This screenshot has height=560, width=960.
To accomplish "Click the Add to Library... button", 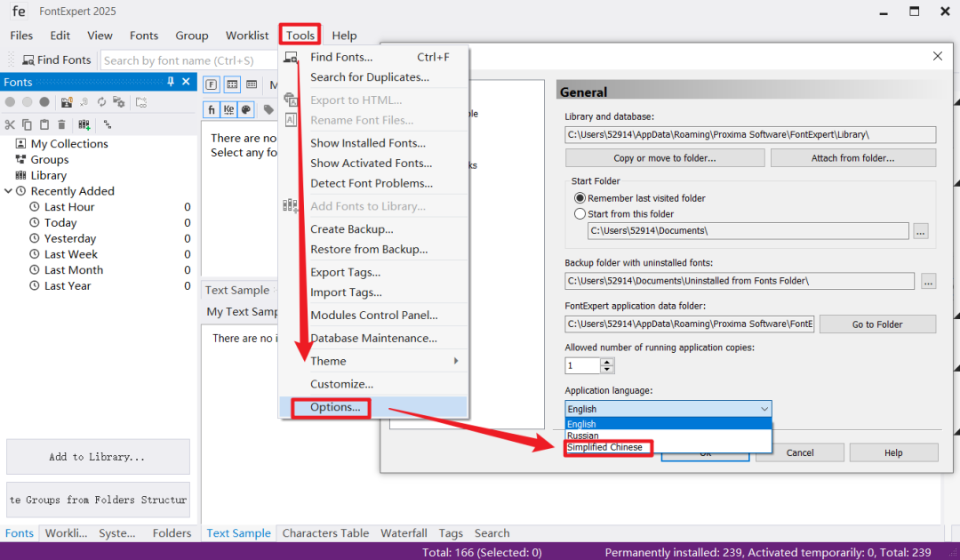I will click(x=98, y=457).
